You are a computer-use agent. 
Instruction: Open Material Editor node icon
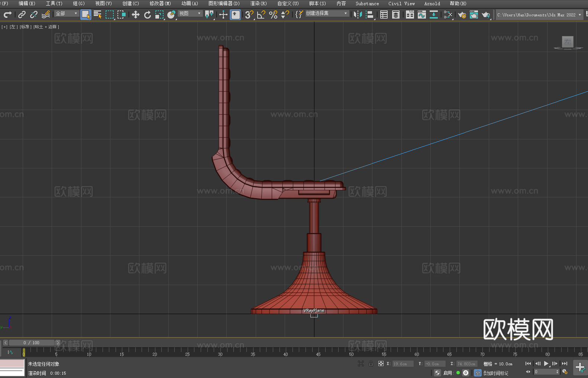(x=448, y=14)
